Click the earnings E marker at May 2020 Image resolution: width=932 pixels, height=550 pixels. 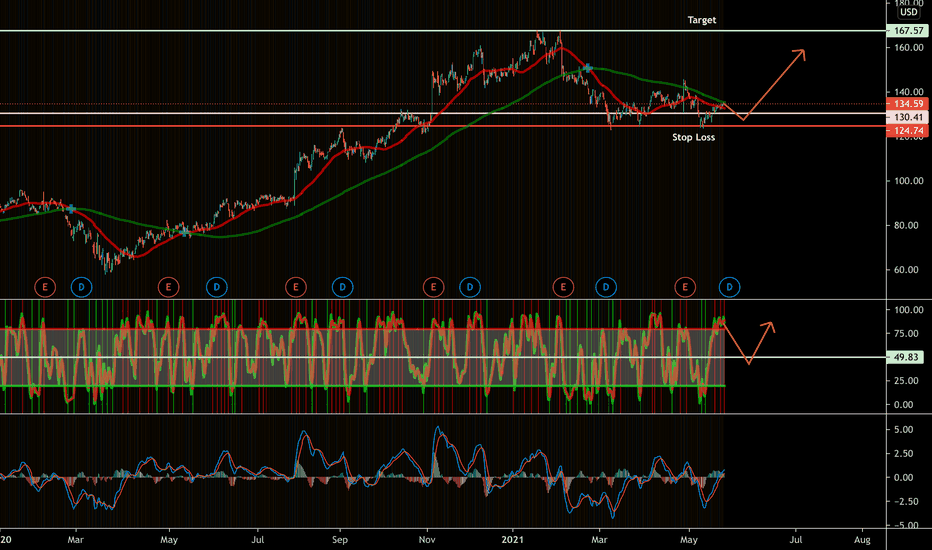tap(168, 288)
